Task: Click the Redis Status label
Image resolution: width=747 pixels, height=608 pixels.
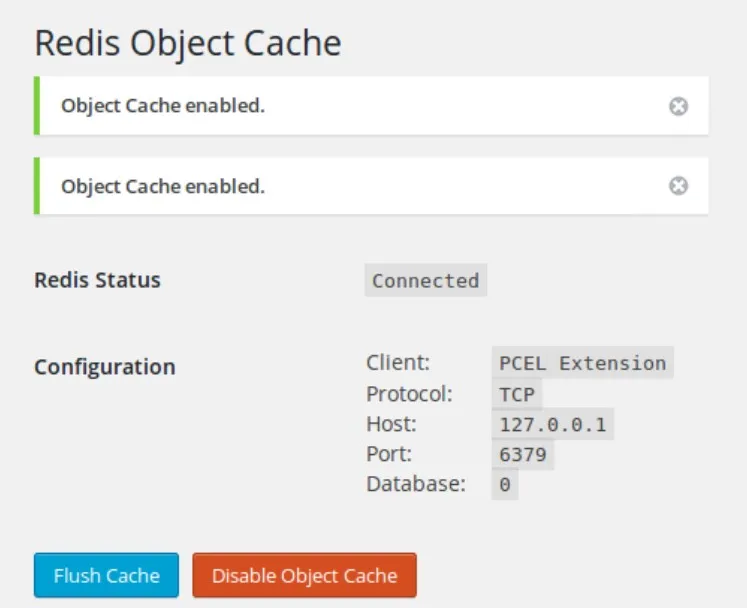Action: [x=97, y=280]
